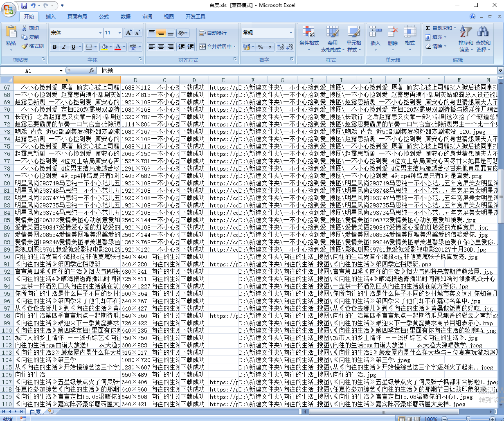Open Sort and Filter 排序和筛选

click(466, 39)
